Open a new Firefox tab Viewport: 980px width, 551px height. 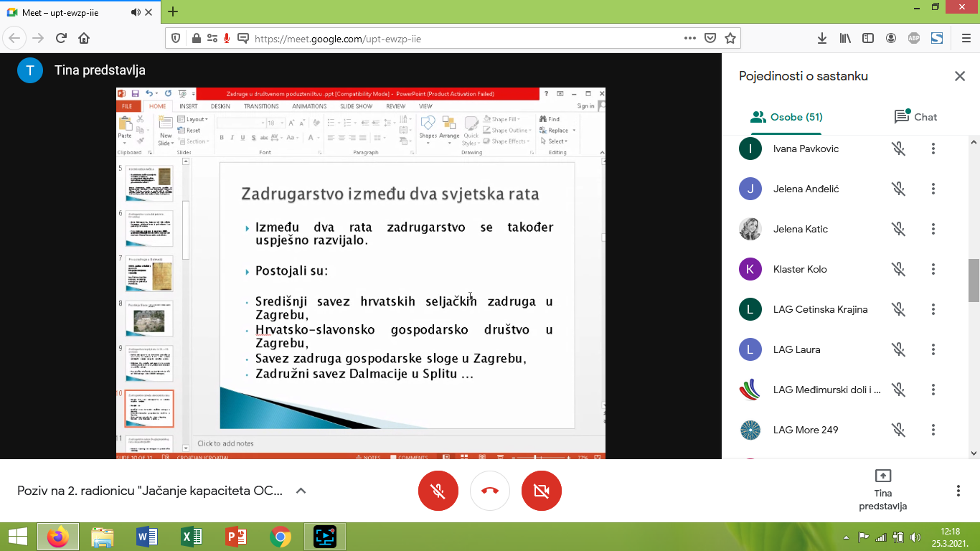(x=173, y=11)
